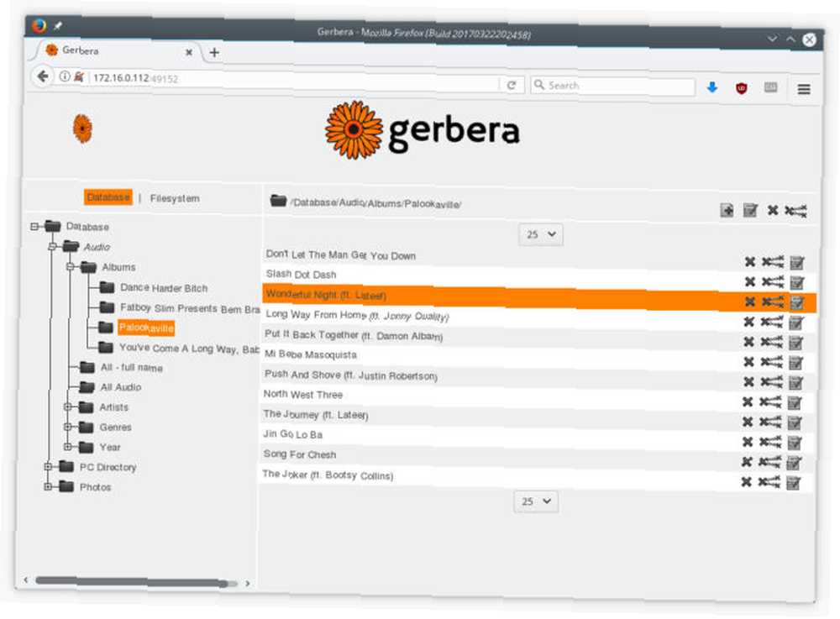840x619 pixels.
Task: Delete all references for Slash Dot Dash
Action: point(773,281)
